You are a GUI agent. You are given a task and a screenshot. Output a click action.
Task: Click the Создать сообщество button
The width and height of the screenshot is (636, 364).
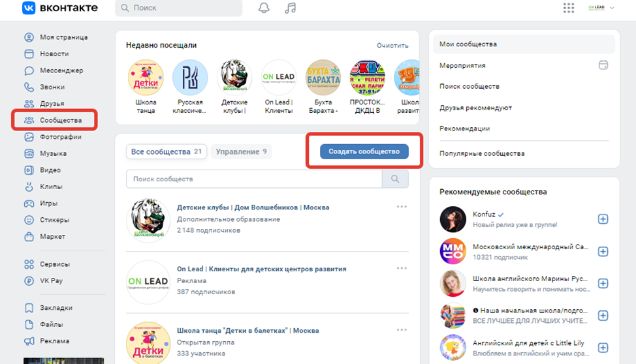(x=364, y=151)
